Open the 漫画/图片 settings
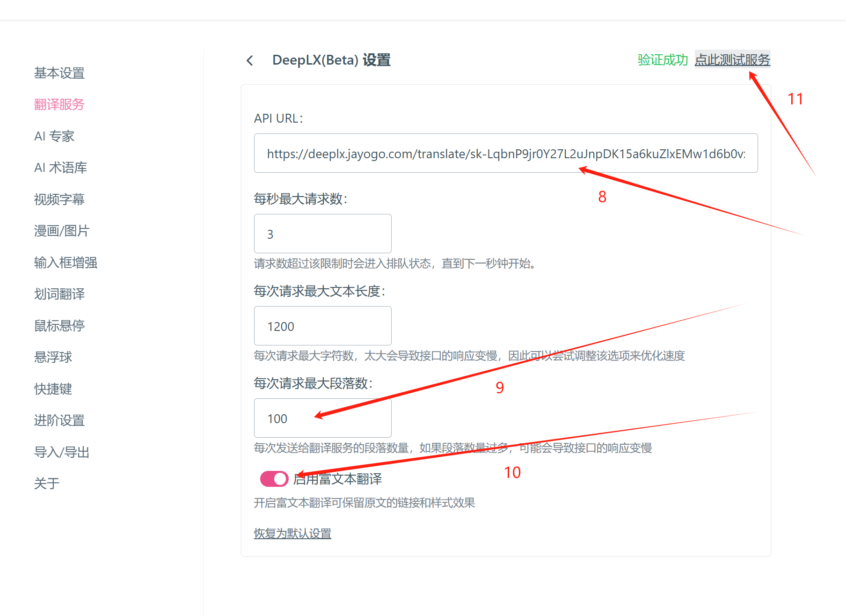 (x=62, y=230)
